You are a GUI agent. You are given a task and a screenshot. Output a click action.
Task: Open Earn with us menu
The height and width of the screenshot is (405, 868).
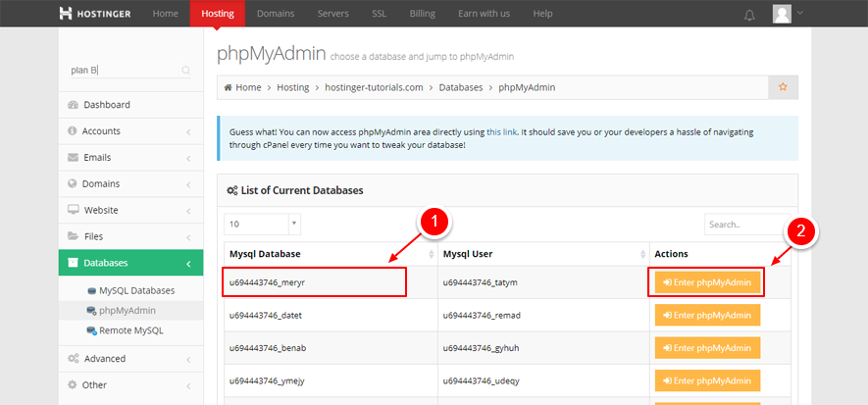tap(484, 14)
